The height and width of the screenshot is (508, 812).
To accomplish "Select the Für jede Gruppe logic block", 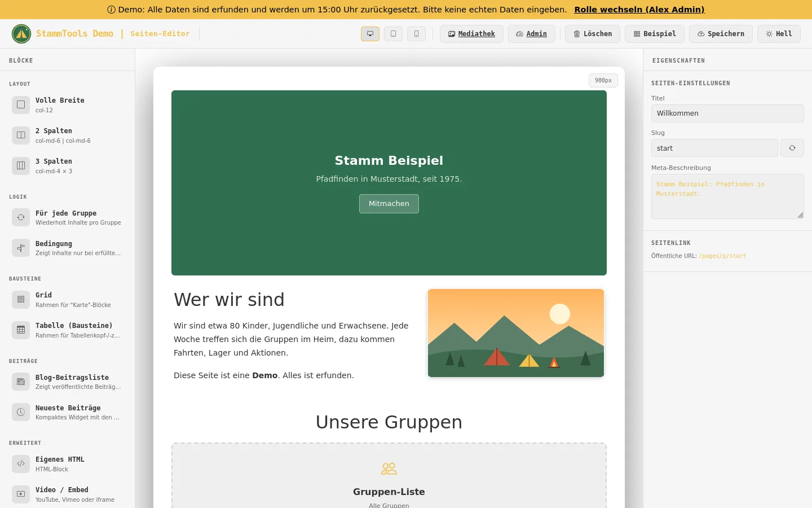I will [68, 217].
